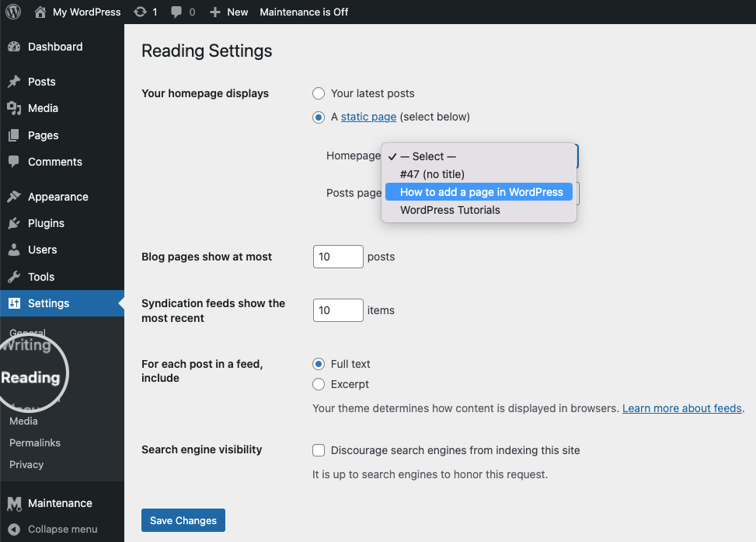Go to Reading settings submenu

[30, 377]
